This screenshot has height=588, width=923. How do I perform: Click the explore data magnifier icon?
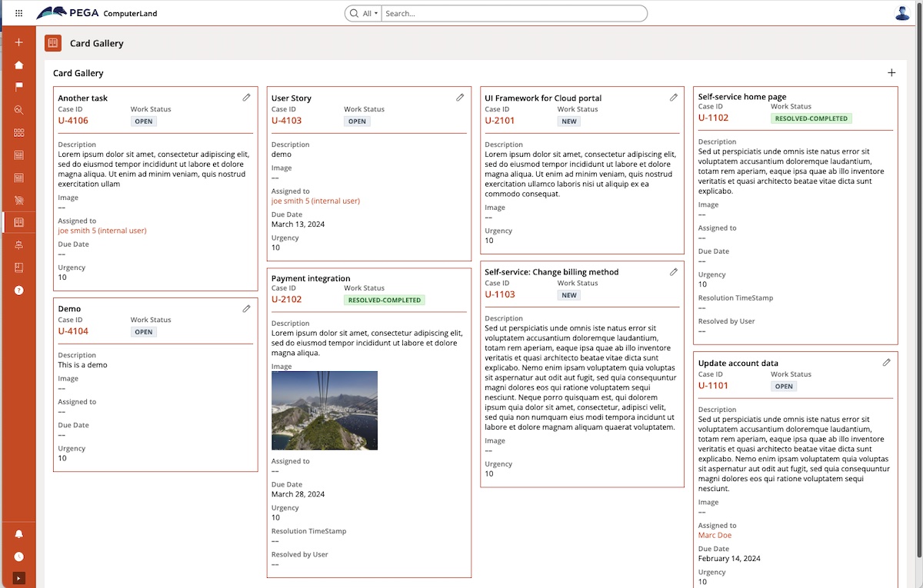pos(18,110)
